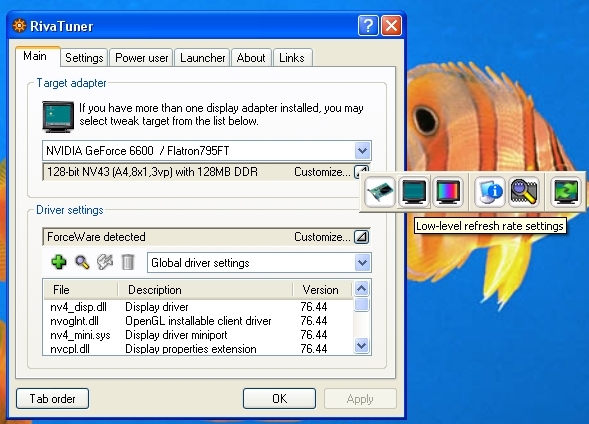Viewport: 589px width, 424px height.
Task: Click the File column header
Action: (x=80, y=290)
